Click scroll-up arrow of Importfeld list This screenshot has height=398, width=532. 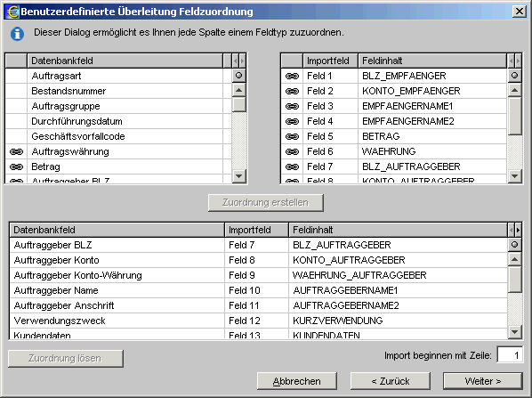pyautogui.click(x=515, y=90)
